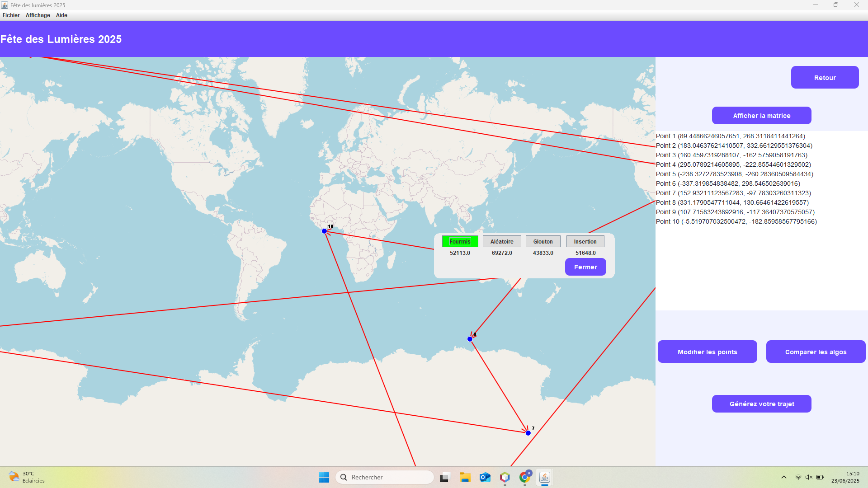Viewport: 868px width, 488px height.
Task: Select the Insertion algorithm button
Action: (x=585, y=241)
